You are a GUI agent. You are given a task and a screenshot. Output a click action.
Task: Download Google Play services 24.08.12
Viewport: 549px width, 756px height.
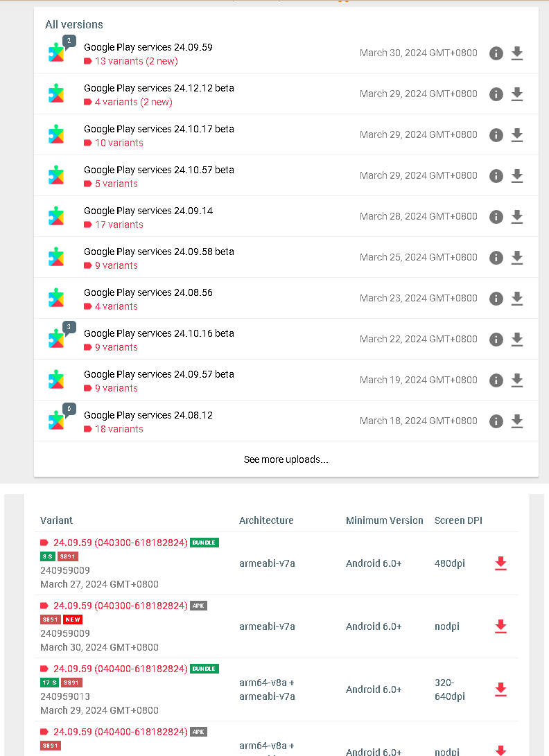point(517,421)
